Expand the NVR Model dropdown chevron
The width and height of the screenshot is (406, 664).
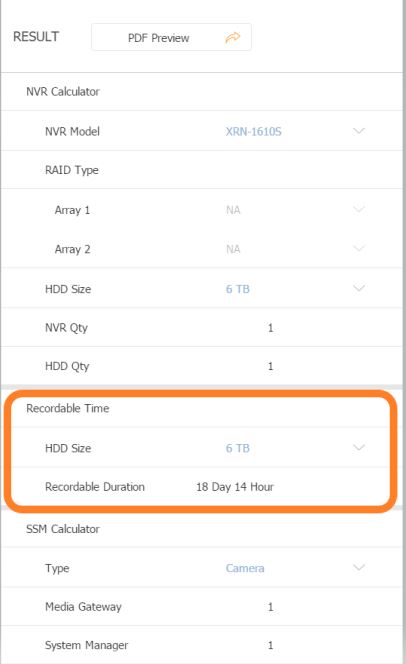tap(359, 131)
